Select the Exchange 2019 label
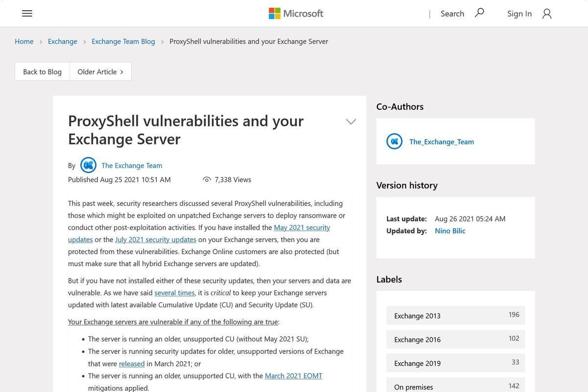 pos(456,363)
